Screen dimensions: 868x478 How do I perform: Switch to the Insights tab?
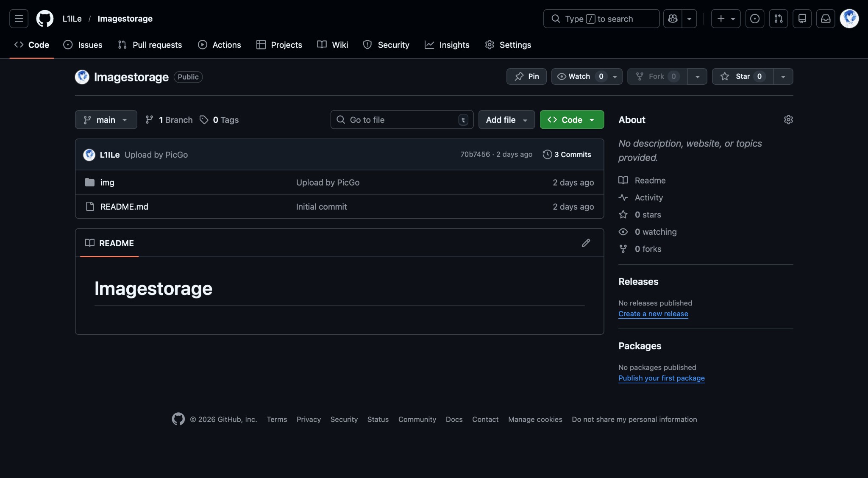[448, 44]
